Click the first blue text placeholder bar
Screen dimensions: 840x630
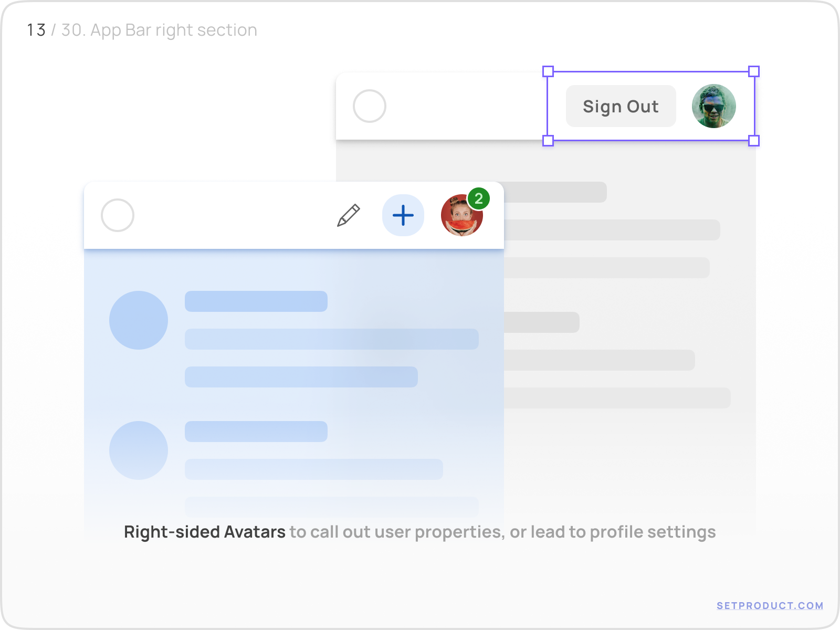pyautogui.click(x=256, y=301)
